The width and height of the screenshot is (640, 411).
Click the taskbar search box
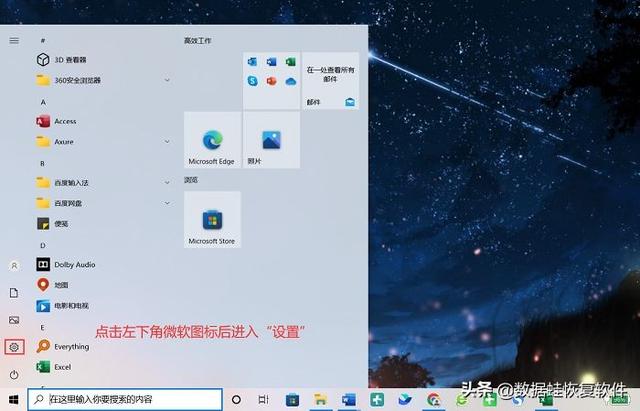tap(125, 399)
